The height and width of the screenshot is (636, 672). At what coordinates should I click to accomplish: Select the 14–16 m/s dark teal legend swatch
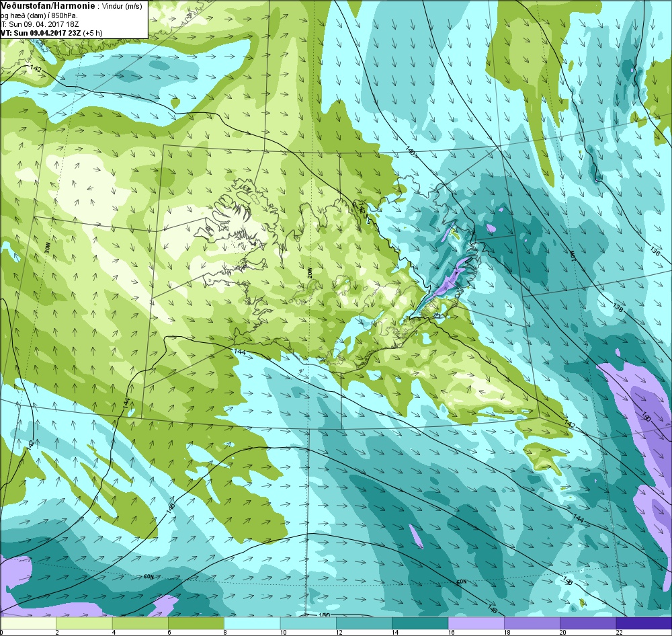[x=420, y=623]
